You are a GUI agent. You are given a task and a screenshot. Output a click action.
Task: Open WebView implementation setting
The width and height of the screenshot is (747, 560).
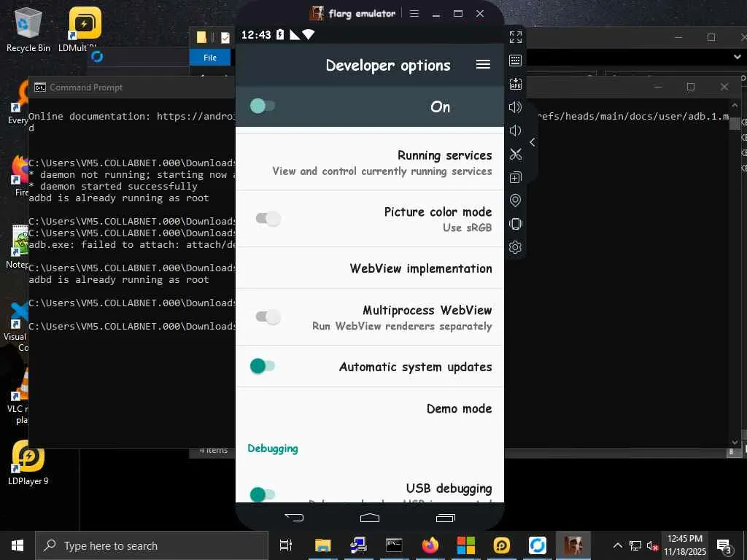pos(370,268)
